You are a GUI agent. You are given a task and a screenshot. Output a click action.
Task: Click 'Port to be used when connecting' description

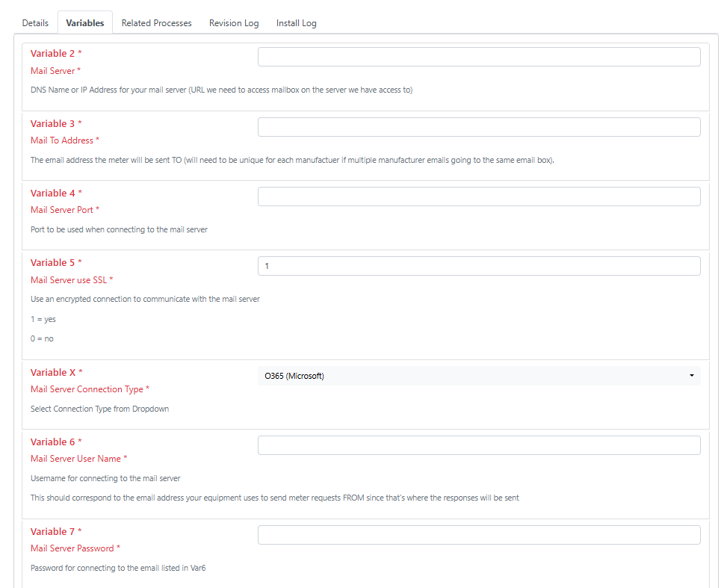coord(119,229)
